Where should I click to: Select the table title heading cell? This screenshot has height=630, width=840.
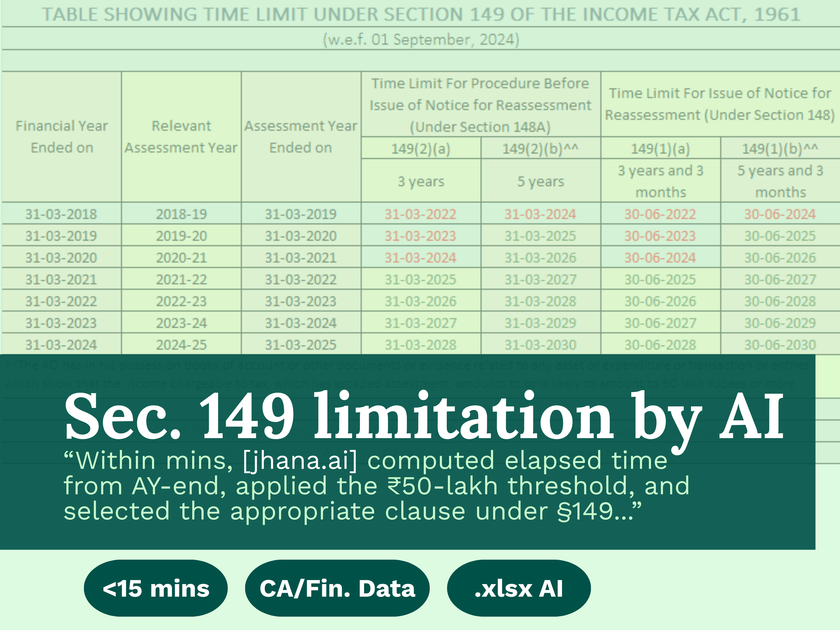tap(420, 14)
